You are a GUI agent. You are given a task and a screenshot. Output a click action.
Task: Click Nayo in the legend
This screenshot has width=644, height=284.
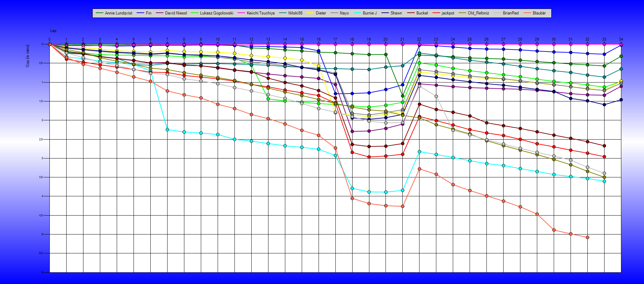(340, 13)
